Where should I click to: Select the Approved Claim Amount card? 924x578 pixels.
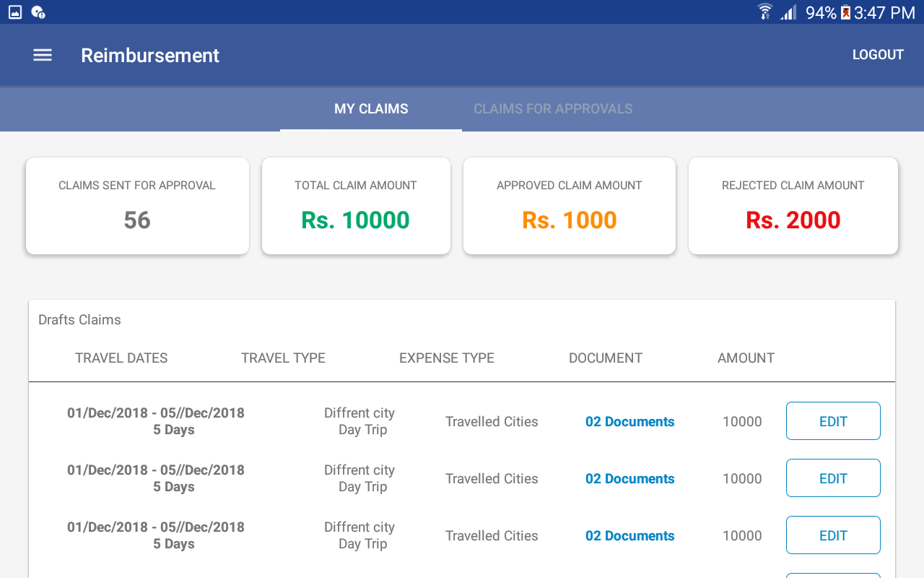[570, 206]
